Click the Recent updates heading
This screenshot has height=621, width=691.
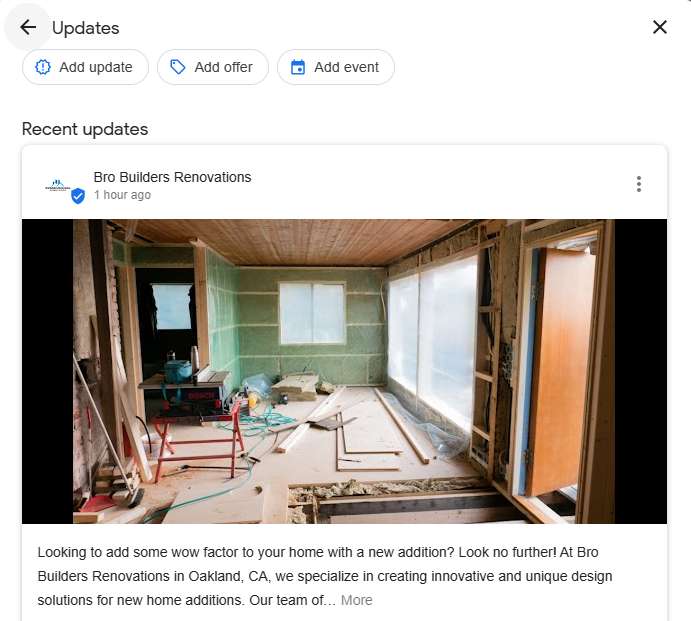(x=85, y=129)
